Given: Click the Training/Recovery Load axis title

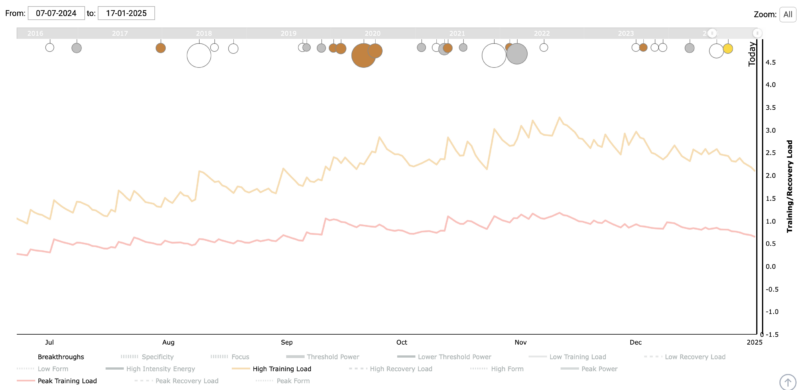Looking at the screenshot, I should pyautogui.click(x=790, y=186).
